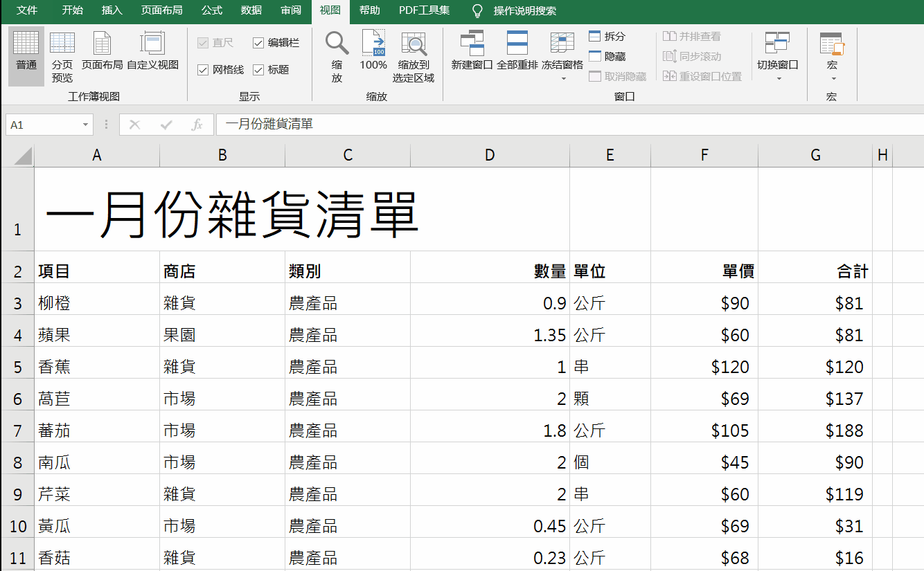Select unit cell 顆 in row 6
The height and width of the screenshot is (571, 924).
tap(610, 395)
